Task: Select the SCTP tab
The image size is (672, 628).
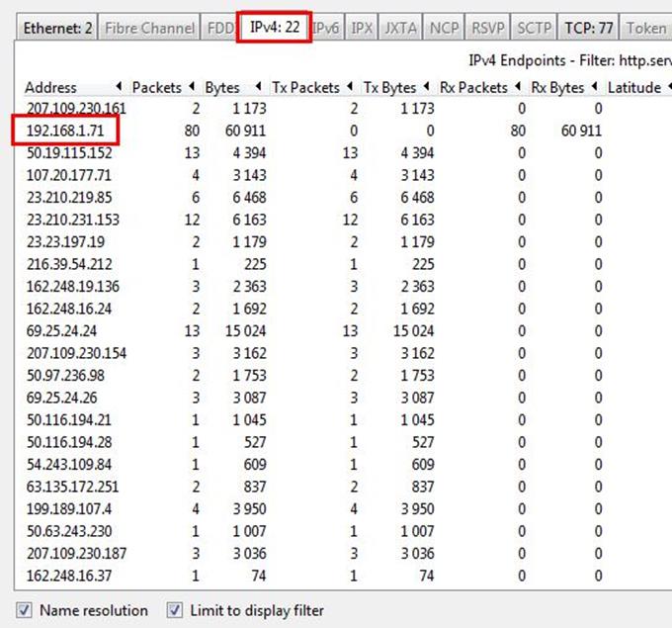Action: pos(535,28)
